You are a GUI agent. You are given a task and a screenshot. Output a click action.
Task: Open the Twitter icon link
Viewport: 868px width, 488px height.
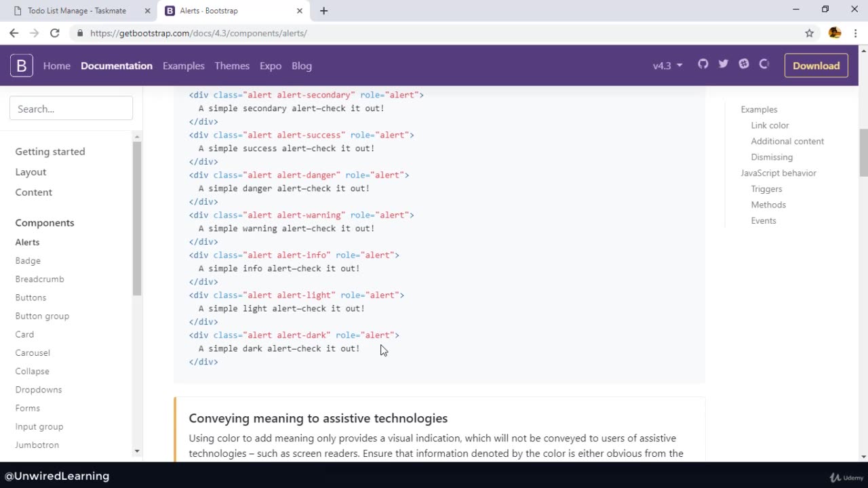click(x=723, y=64)
